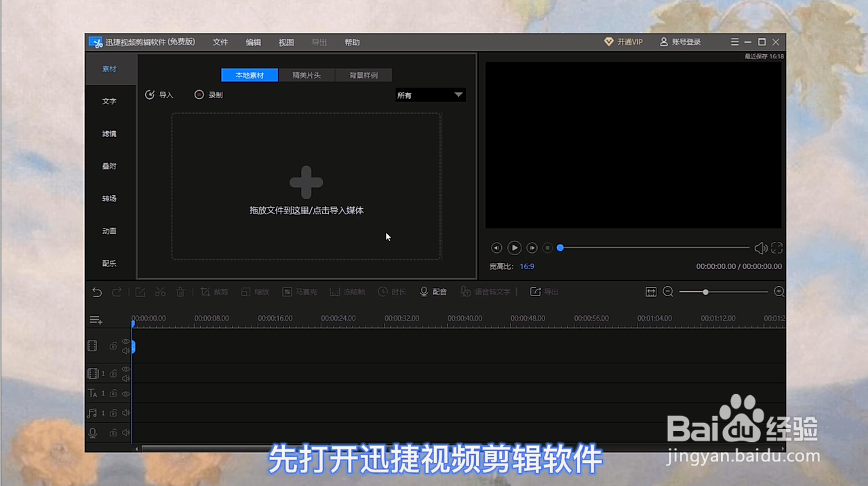Lock the text track with padlock icon
Viewport: 868px width, 486px height.
114,393
